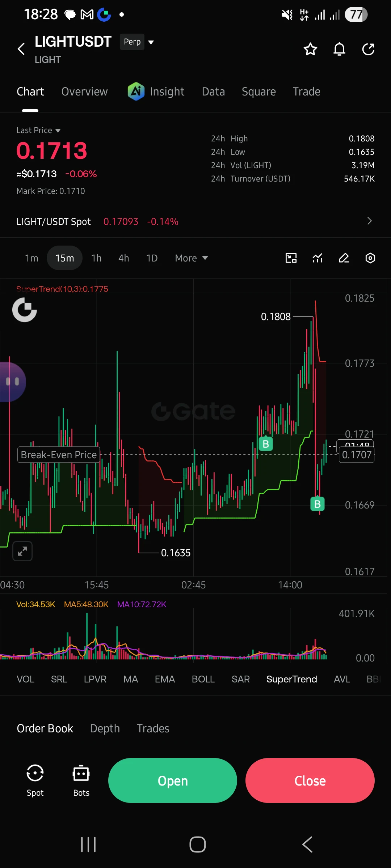
Task: Tap the red Close button
Action: click(x=310, y=780)
